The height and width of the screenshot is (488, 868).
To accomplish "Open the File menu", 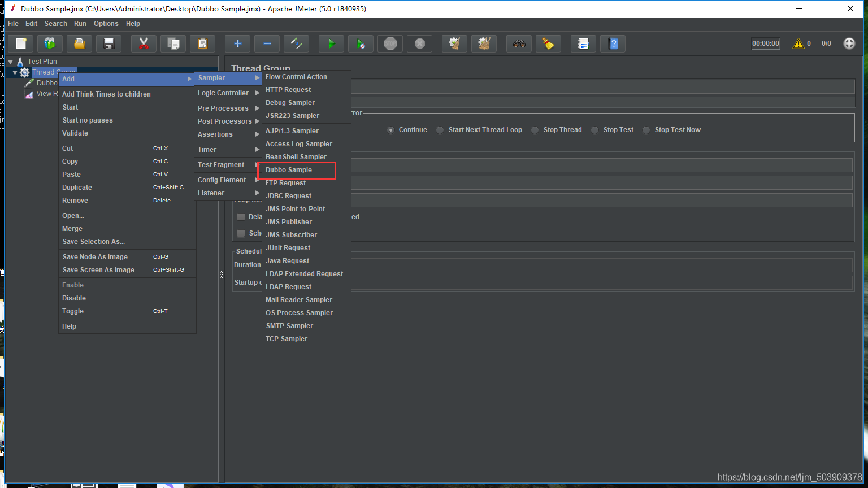I will coord(13,24).
